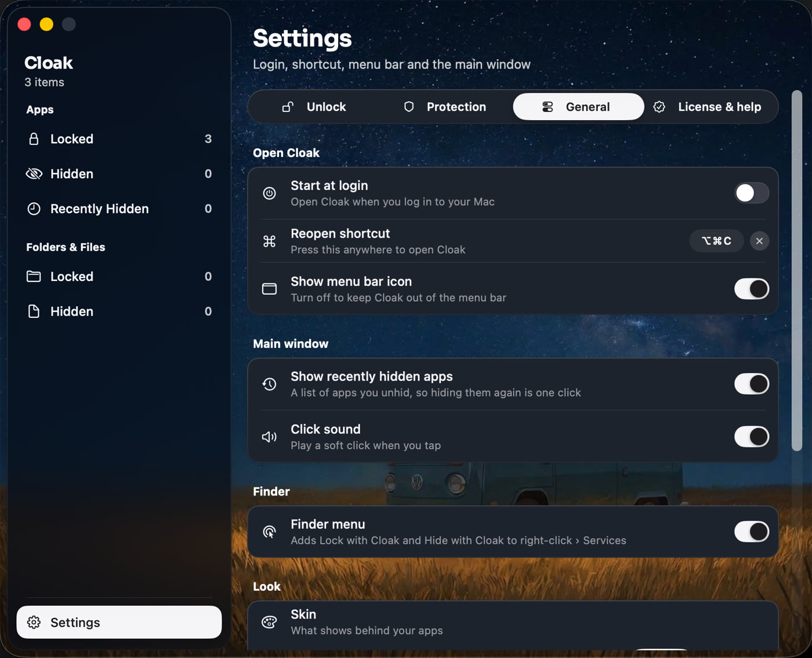
Task: Click the settings vertical scrollbar
Action: 797,270
